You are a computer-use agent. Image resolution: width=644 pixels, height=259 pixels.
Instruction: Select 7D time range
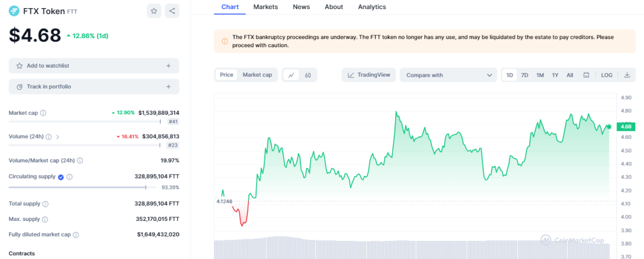pos(525,75)
